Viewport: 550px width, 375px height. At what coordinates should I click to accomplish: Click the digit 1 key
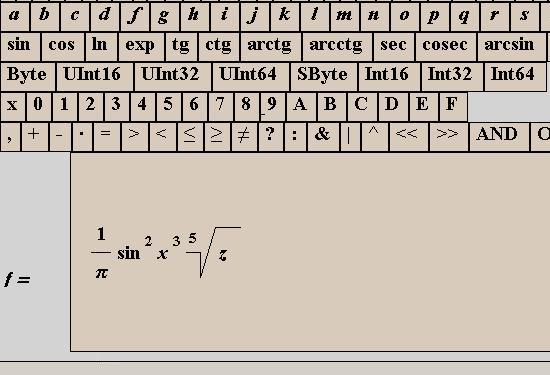pyautogui.click(x=65, y=107)
